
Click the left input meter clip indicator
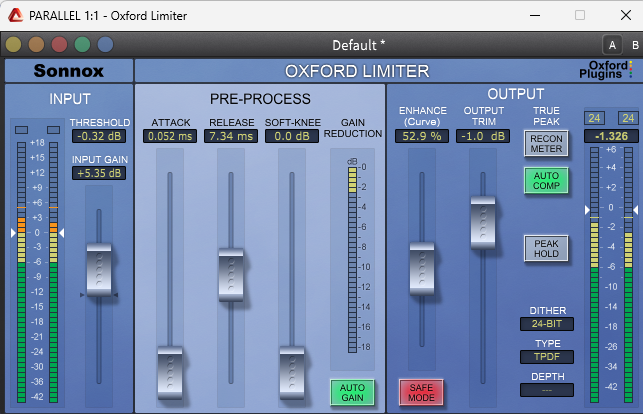click(21, 130)
